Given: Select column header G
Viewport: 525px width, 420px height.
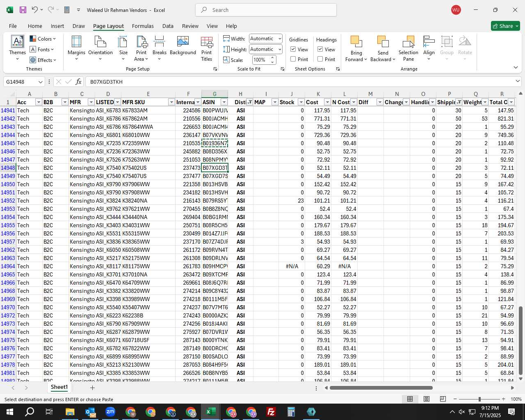Looking at the screenshot, I should click(215, 94).
